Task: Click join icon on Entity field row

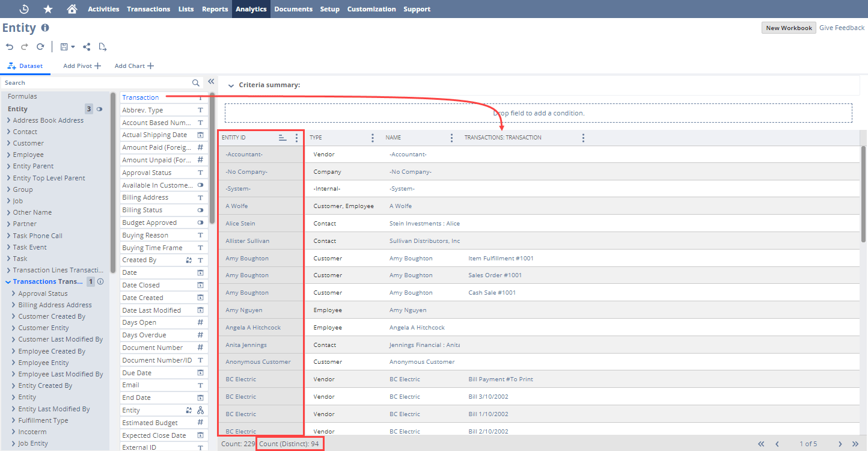Action: coord(189,410)
